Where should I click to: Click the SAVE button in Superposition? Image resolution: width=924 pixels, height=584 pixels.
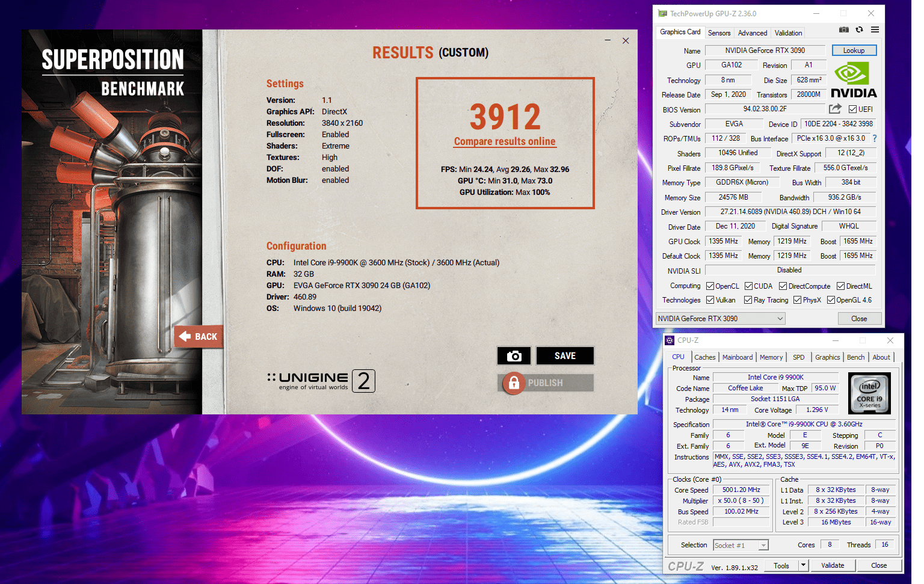pos(565,356)
